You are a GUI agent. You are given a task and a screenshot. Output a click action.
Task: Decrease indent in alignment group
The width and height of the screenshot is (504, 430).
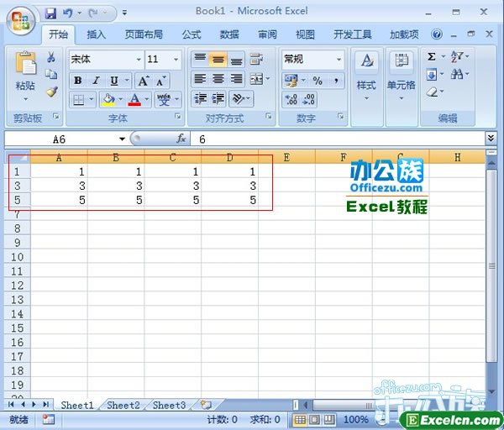pos(201,98)
